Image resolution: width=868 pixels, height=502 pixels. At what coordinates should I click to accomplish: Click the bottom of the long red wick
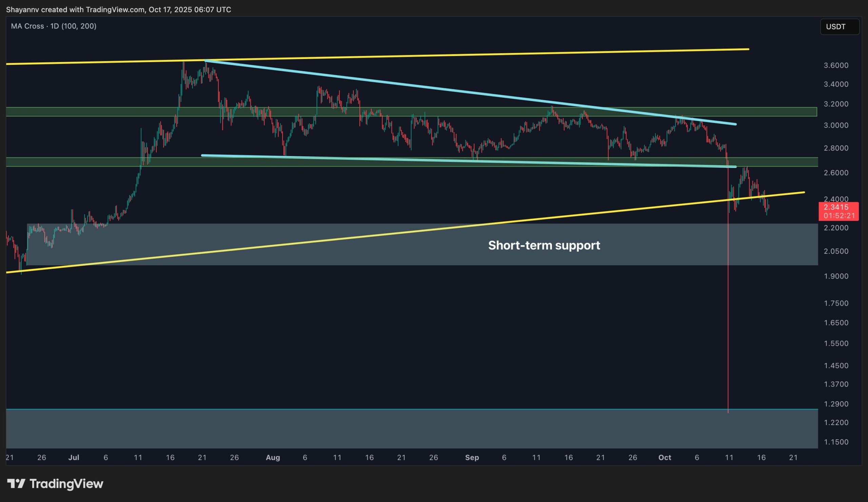(728, 412)
